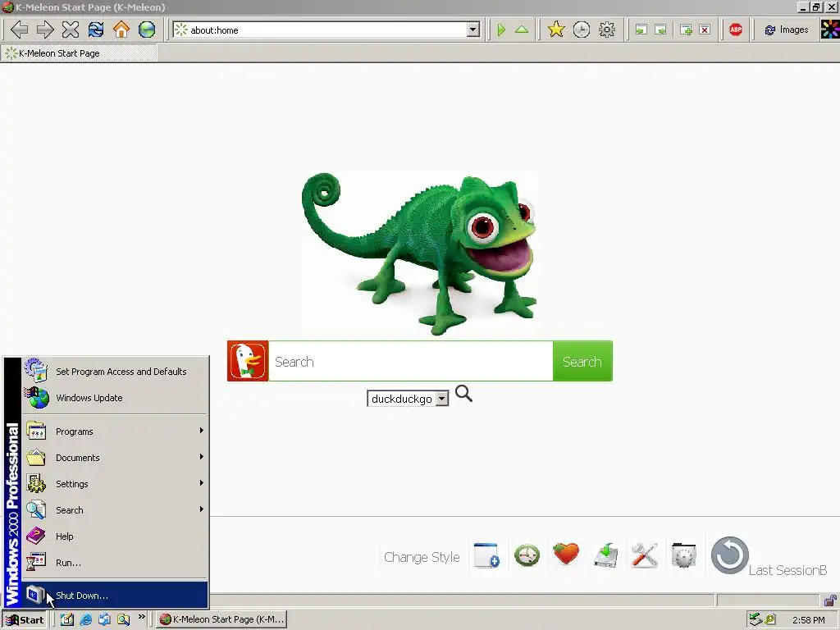
Task: Switch to the next tab icon
Action: coord(661,30)
